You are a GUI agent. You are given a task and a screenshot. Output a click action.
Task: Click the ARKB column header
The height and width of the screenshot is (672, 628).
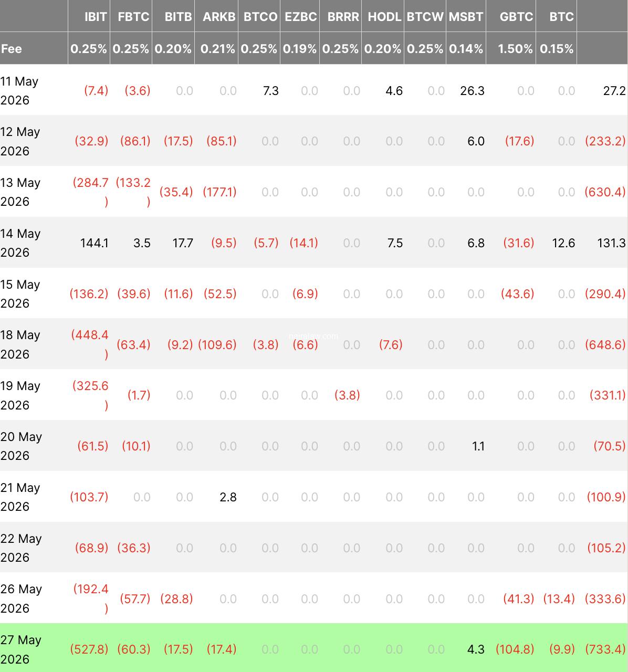click(219, 17)
